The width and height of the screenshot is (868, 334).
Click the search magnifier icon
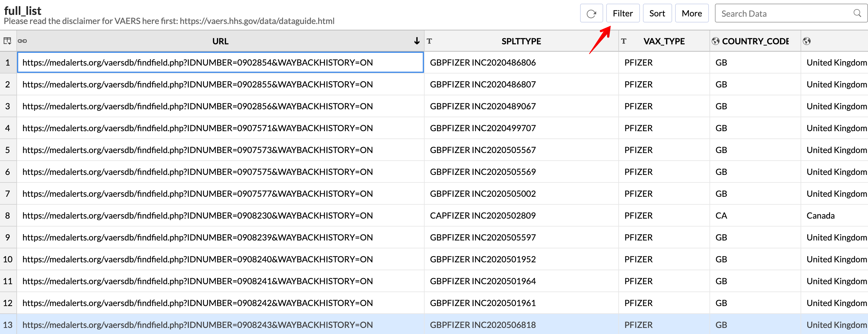tap(857, 13)
